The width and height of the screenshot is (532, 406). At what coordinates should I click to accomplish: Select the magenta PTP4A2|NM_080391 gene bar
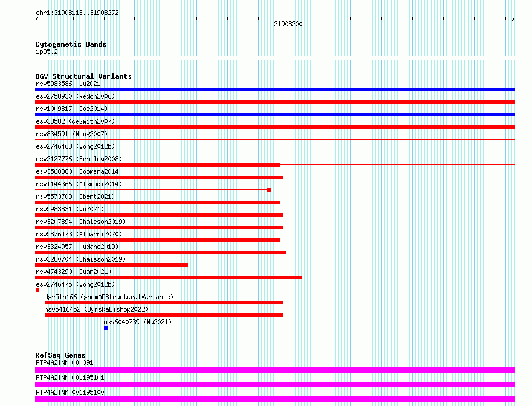(x=275, y=370)
